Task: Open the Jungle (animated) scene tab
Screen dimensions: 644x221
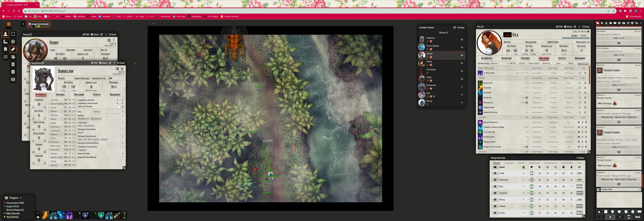Action: click(x=39, y=24)
